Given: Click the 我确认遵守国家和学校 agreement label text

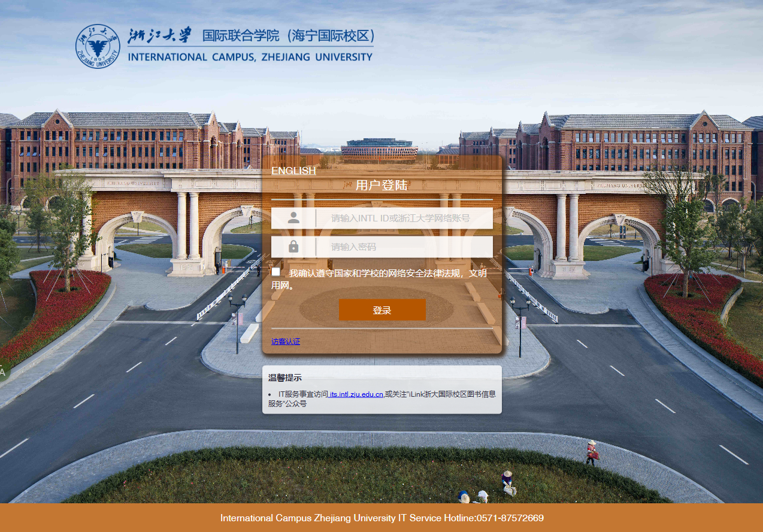Looking at the screenshot, I should point(387,273).
